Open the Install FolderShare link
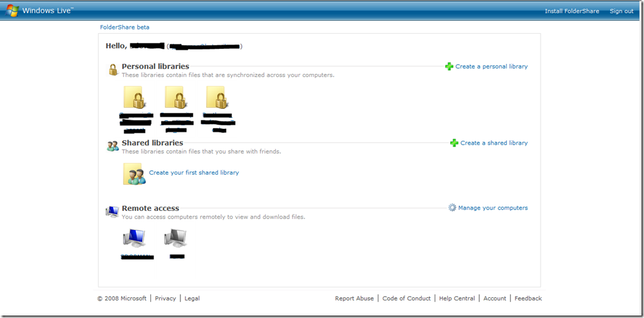 pyautogui.click(x=572, y=11)
